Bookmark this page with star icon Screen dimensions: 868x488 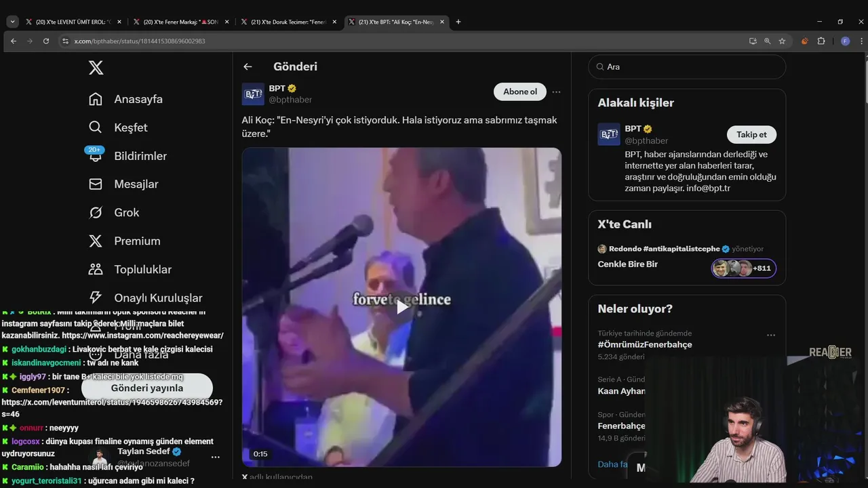[x=782, y=41]
